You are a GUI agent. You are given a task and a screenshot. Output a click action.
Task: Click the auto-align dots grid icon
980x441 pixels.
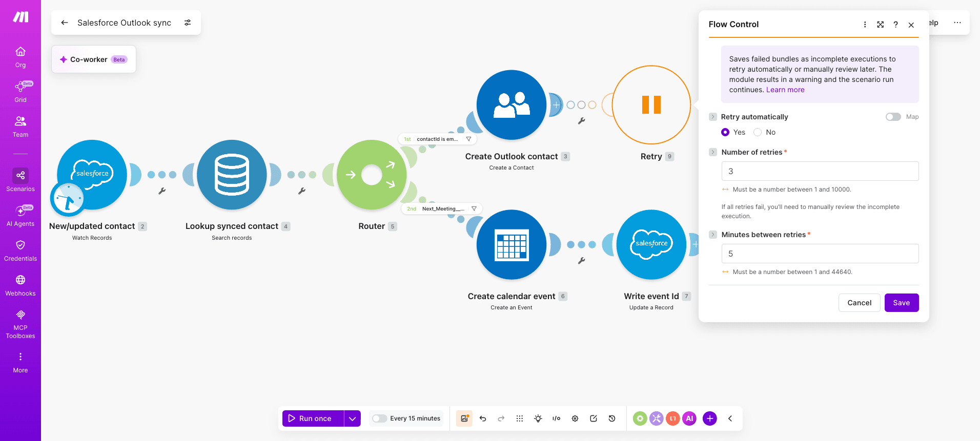[520, 418]
